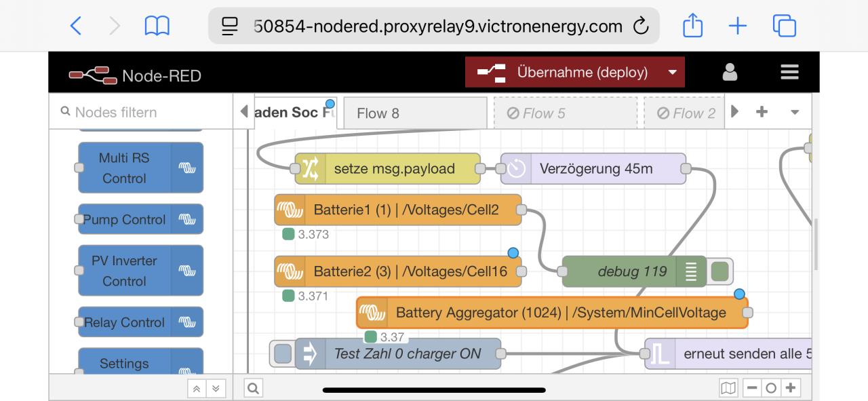
Task: Add a new flow tab with plus icon
Action: pos(762,112)
